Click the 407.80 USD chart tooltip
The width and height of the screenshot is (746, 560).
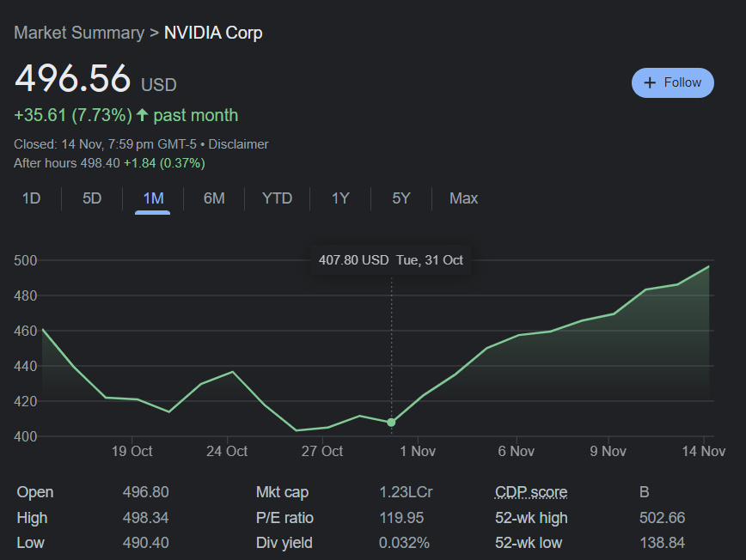click(390, 259)
